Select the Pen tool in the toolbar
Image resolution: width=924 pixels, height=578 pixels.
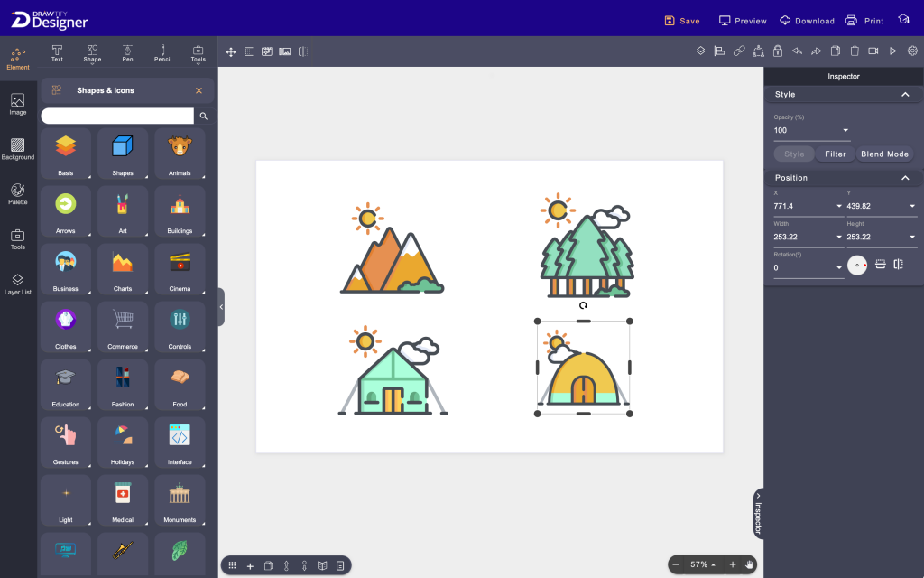[x=127, y=51]
